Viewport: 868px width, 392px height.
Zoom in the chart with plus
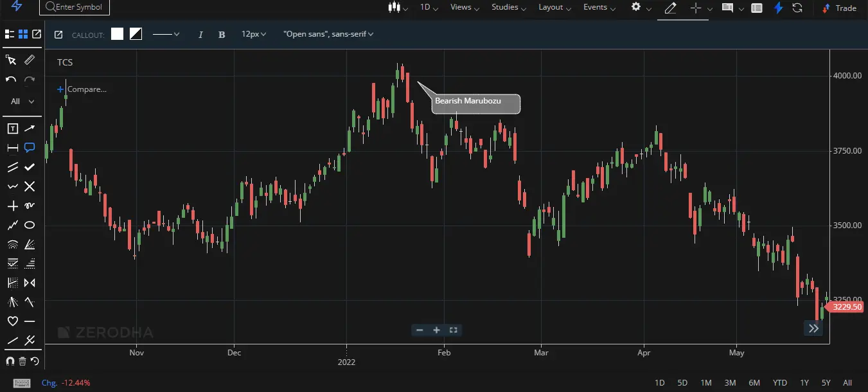[436, 330]
